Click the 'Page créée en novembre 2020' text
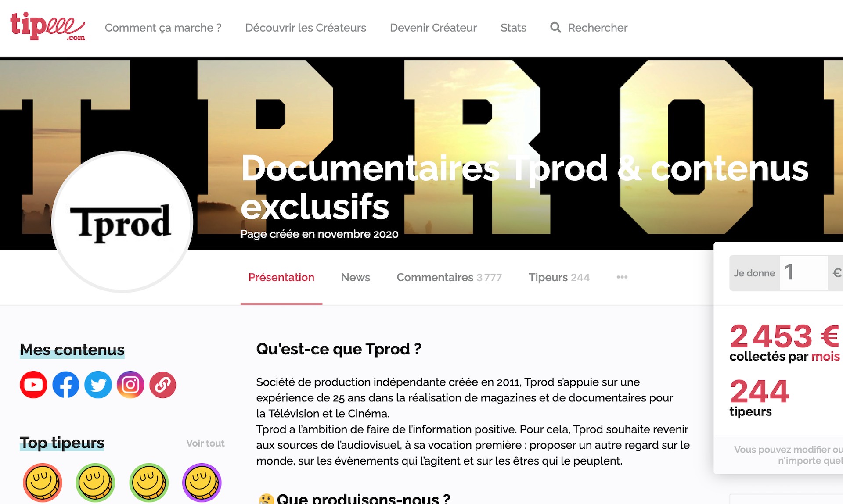This screenshot has height=504, width=843. [x=319, y=234]
